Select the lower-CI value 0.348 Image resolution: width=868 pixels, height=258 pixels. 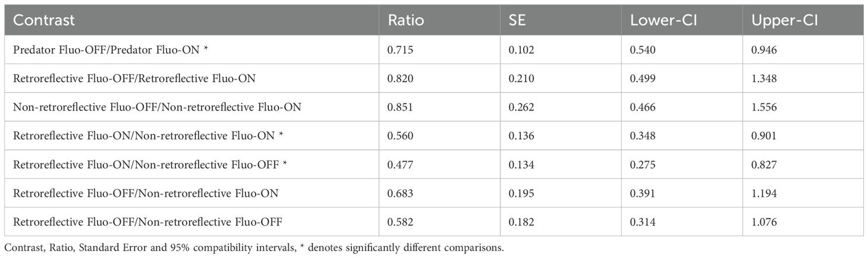click(x=642, y=136)
